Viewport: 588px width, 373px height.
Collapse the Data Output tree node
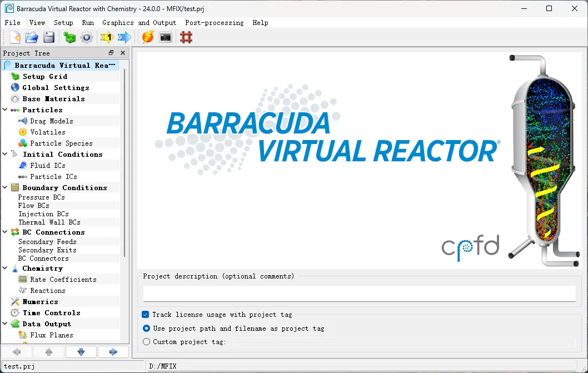[5, 324]
